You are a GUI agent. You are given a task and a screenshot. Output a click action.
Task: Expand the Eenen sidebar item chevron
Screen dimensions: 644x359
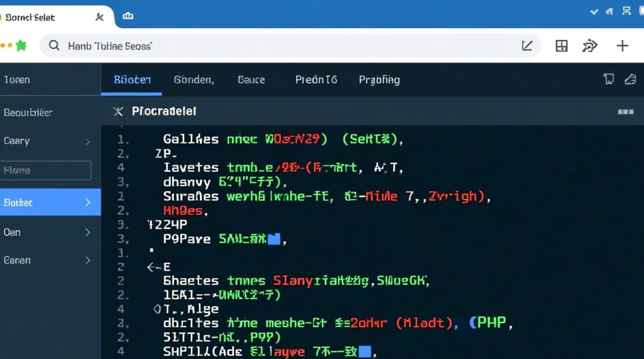coord(88,260)
